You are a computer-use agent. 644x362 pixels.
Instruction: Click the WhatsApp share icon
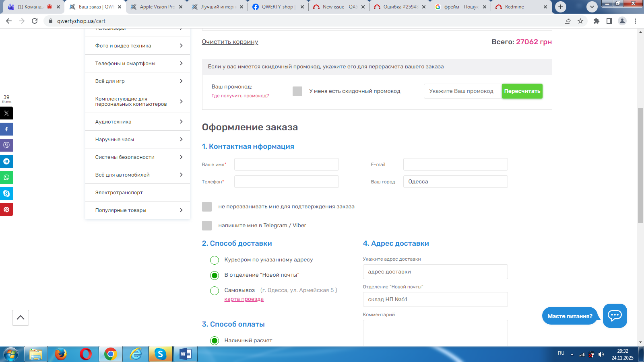point(6,177)
